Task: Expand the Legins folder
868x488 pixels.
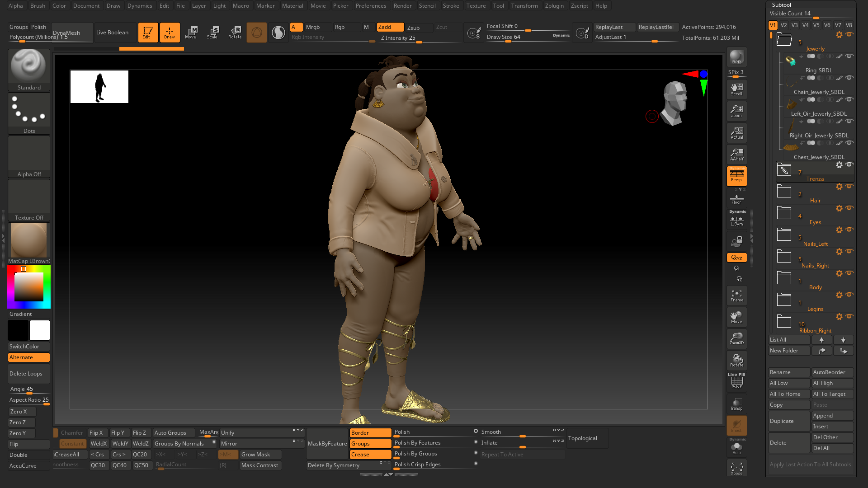Action: tap(784, 300)
